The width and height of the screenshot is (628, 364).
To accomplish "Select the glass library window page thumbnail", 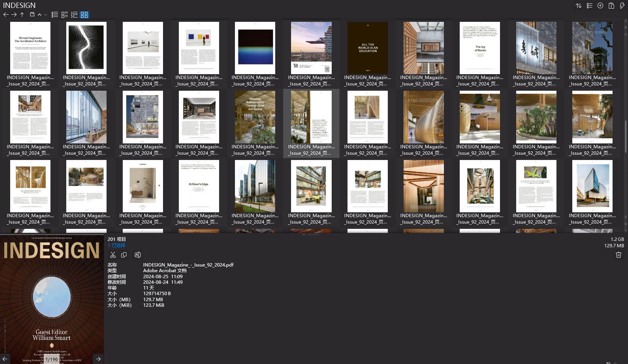I will click(86, 117).
